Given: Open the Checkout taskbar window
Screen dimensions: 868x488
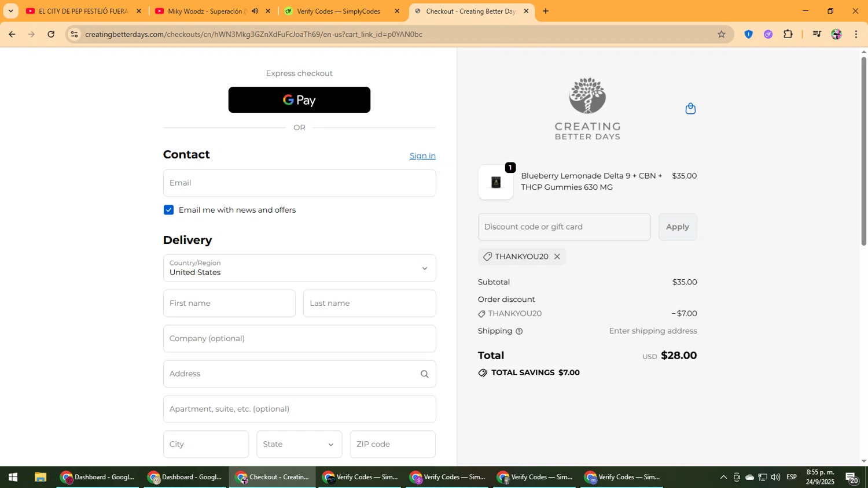Looking at the screenshot, I should pyautogui.click(x=273, y=477).
